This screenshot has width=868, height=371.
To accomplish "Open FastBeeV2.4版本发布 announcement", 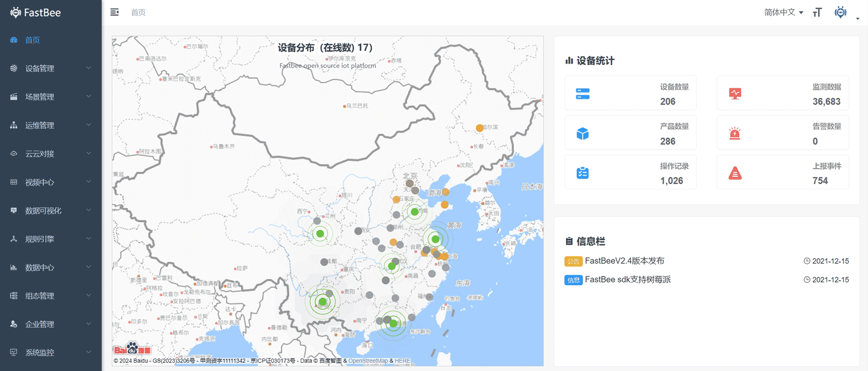I will [624, 261].
